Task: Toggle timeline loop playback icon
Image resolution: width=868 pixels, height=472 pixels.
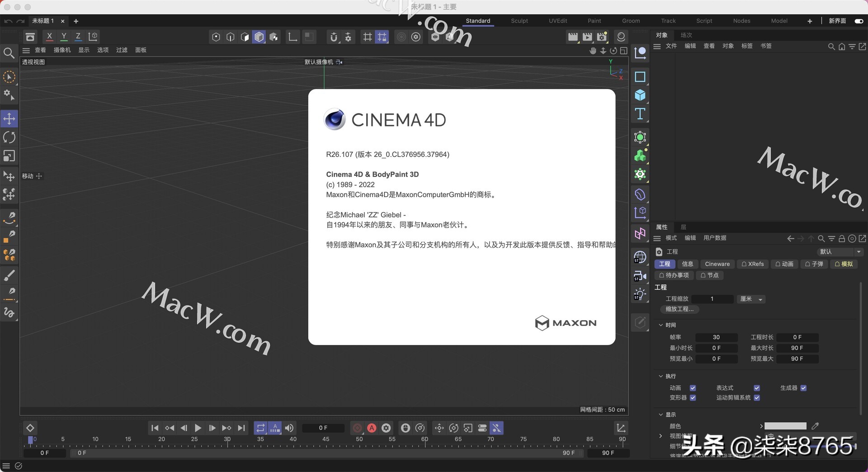Action: [260, 428]
